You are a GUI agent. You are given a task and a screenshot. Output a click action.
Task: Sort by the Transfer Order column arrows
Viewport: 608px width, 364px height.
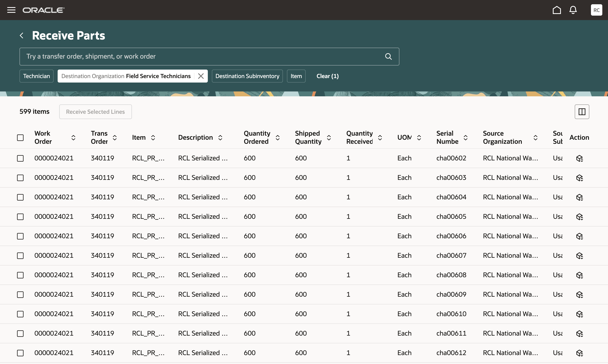[x=115, y=138]
